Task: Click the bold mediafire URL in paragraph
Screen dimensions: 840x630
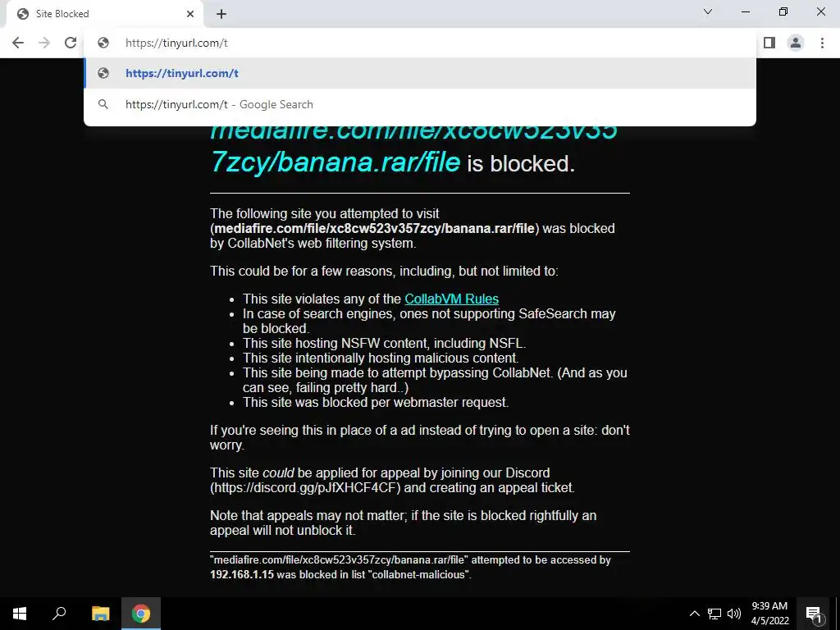Action: coord(374,228)
